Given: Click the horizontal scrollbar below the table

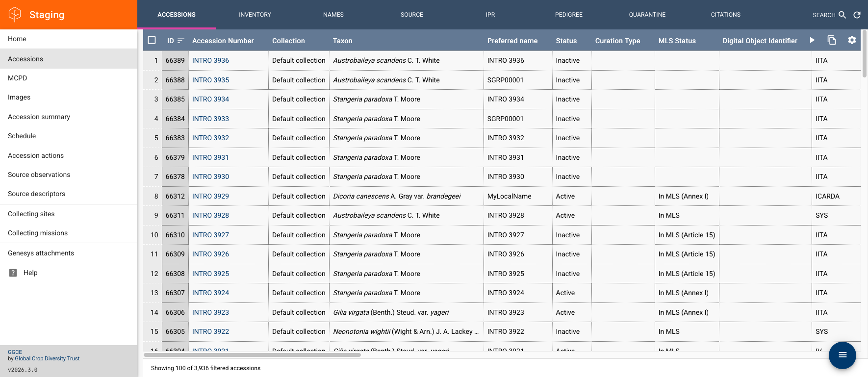Looking at the screenshot, I should [x=252, y=355].
